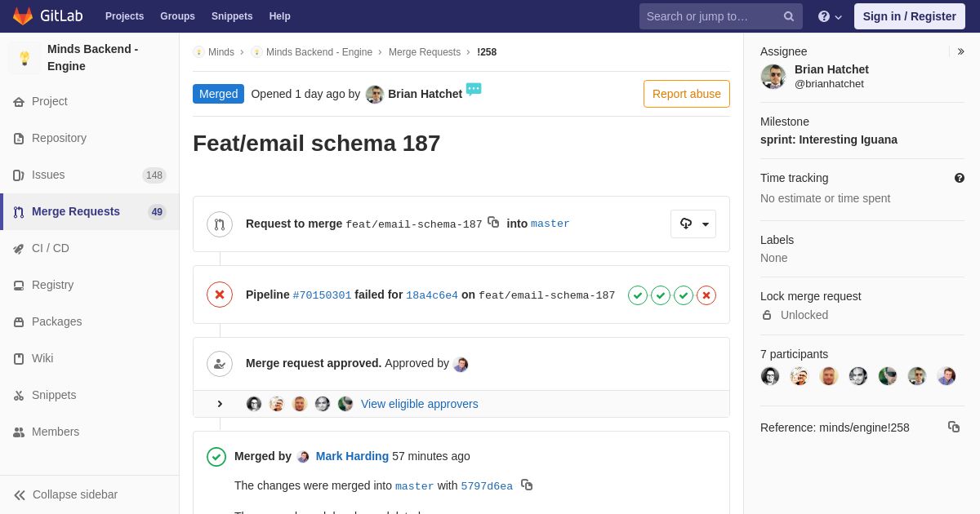Image resolution: width=980 pixels, height=514 pixels.
Task: Click the Merge Requests breadcrumb
Action: (x=425, y=52)
